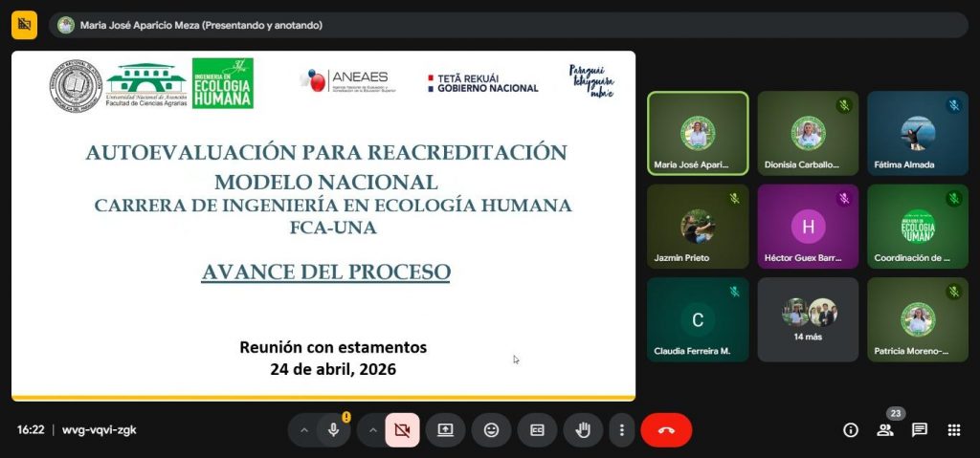This screenshot has width=980, height=458.
Task: Open the emoji reactions button
Action: point(491,430)
